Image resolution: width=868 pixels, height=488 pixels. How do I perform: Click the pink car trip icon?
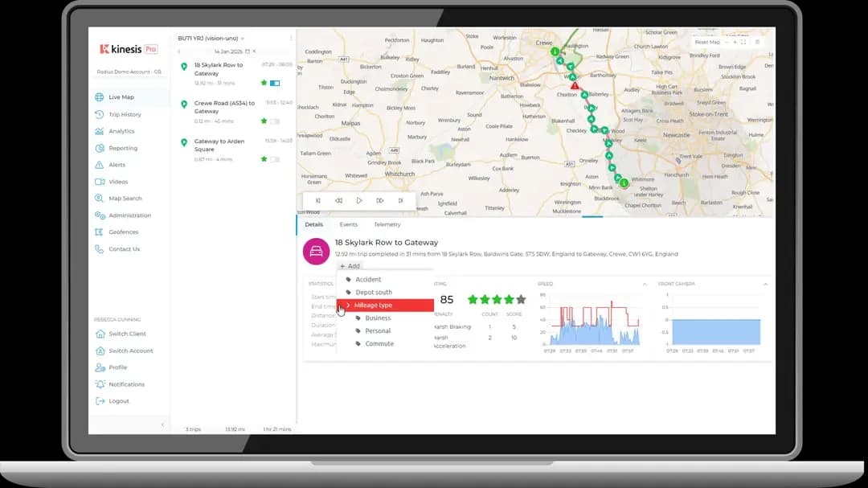(316, 251)
